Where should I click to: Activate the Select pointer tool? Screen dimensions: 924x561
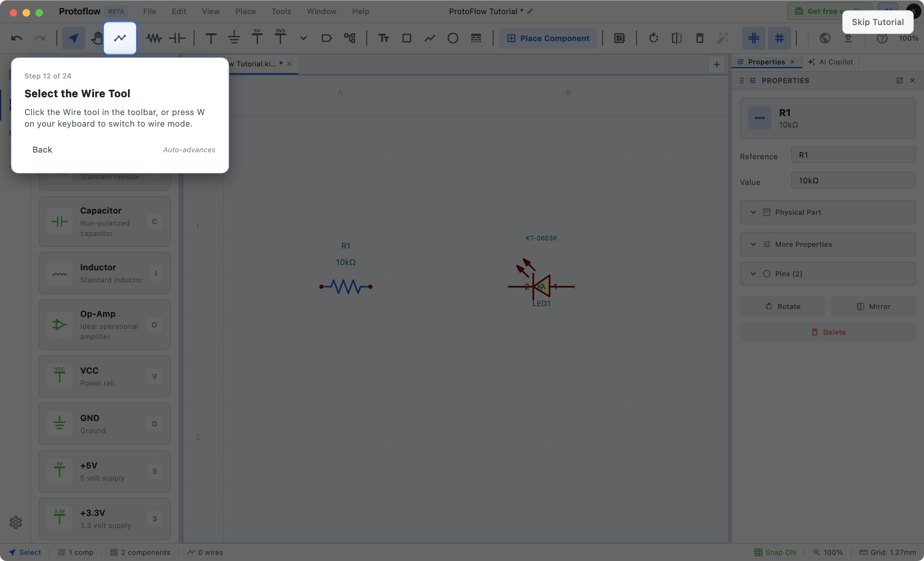coord(73,38)
